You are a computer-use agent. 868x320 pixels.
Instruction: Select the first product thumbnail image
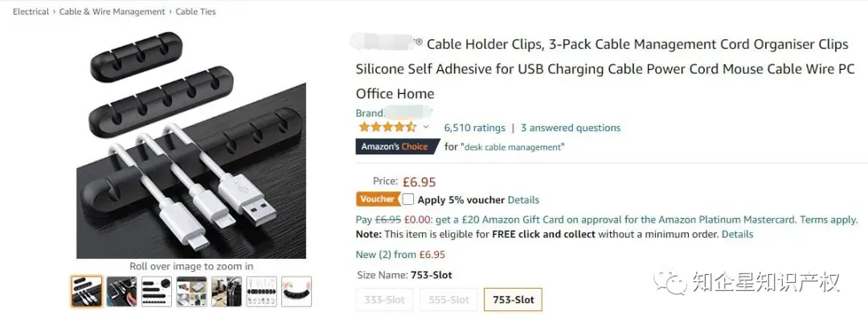(86, 292)
